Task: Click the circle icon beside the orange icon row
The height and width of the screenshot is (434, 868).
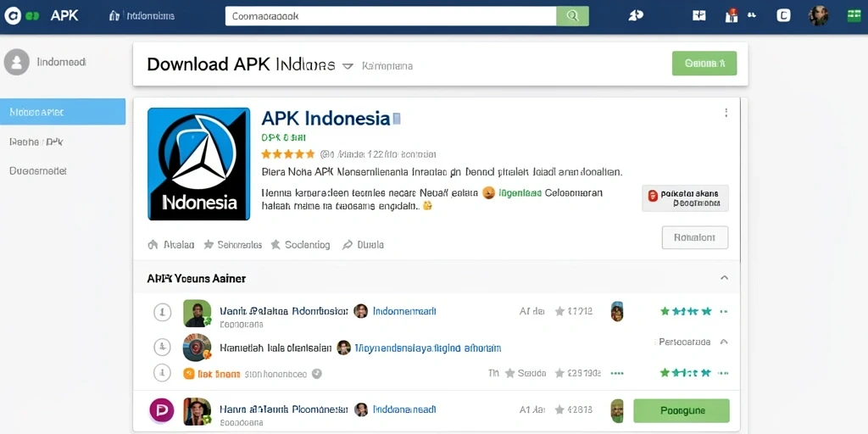Action: point(162,373)
